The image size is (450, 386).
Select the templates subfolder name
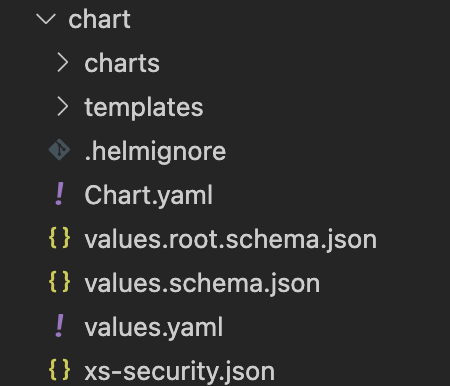click(144, 108)
